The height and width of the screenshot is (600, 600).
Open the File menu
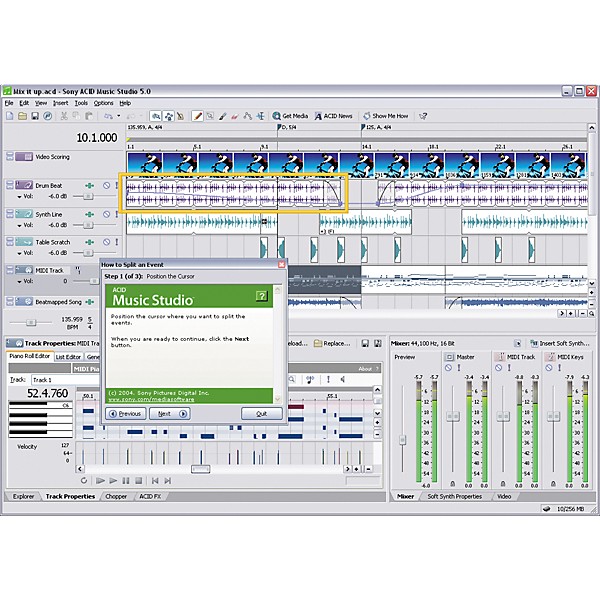click(9, 103)
